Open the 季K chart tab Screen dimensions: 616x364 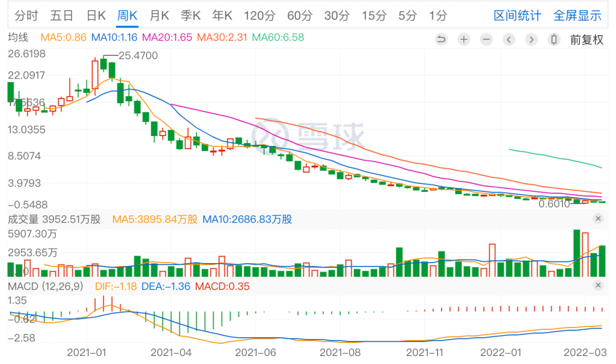pyautogui.click(x=191, y=16)
